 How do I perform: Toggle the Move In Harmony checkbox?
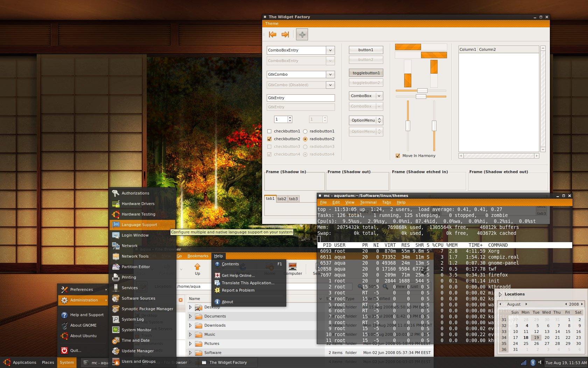pyautogui.click(x=398, y=156)
